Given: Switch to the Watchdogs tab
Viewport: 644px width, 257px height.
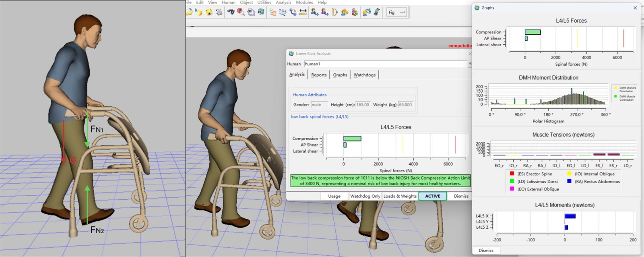Looking at the screenshot, I should (364, 75).
